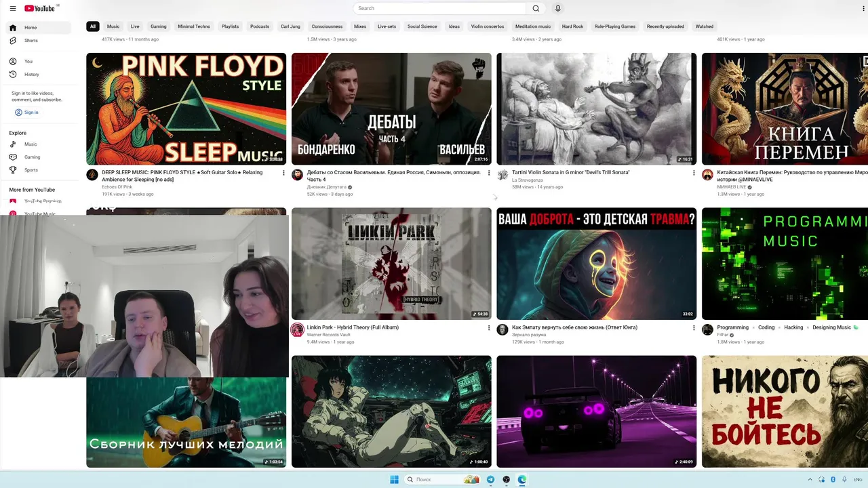868x488 pixels.
Task: Open more options for Как Эмпату video
Action: coord(694,327)
